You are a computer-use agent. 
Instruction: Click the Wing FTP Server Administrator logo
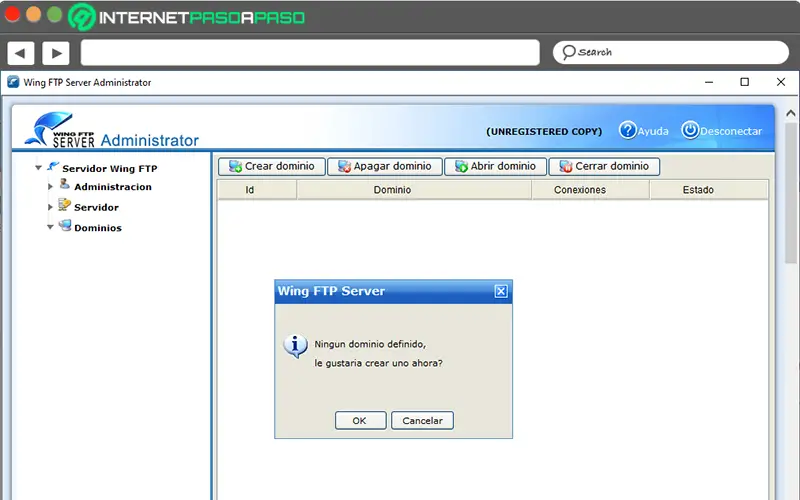pyautogui.click(x=112, y=131)
